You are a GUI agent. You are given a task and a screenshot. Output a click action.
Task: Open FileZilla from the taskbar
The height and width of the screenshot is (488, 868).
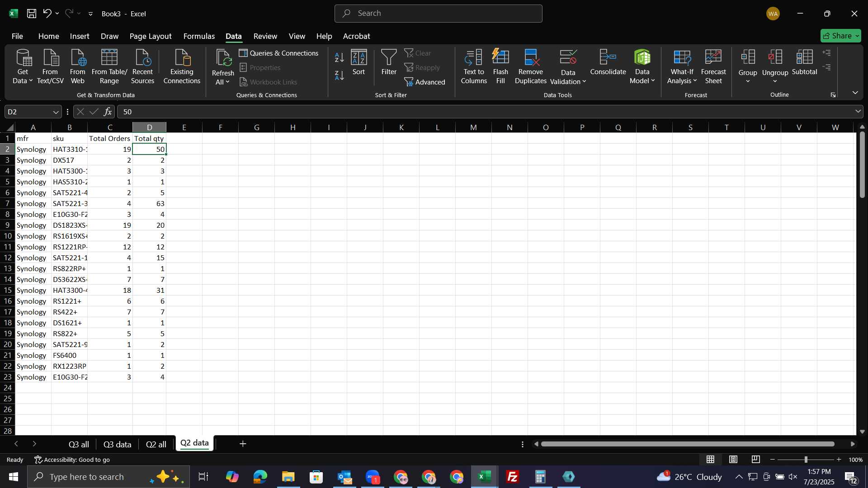click(513, 477)
